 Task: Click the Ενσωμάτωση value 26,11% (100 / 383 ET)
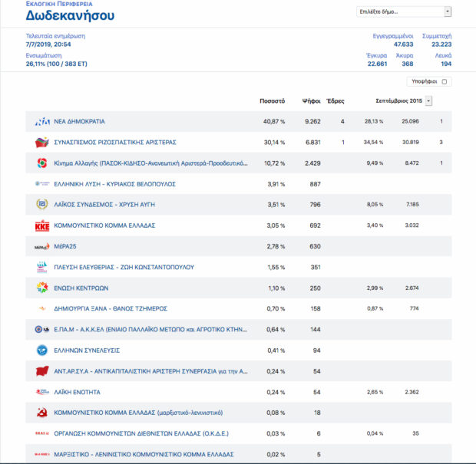[x=57, y=64]
